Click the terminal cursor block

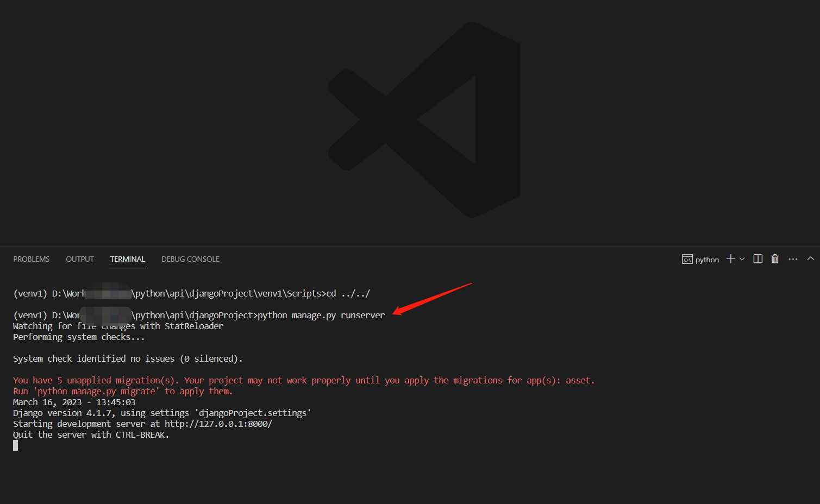point(15,445)
